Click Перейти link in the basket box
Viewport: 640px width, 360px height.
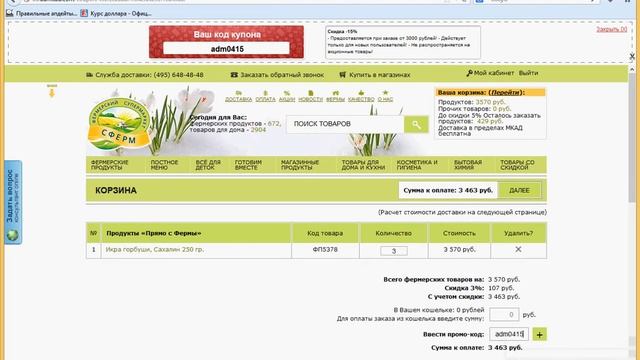point(505,93)
